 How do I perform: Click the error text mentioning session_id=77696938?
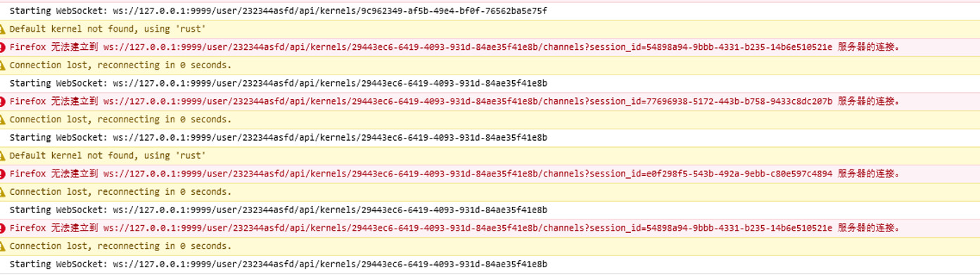(x=454, y=101)
